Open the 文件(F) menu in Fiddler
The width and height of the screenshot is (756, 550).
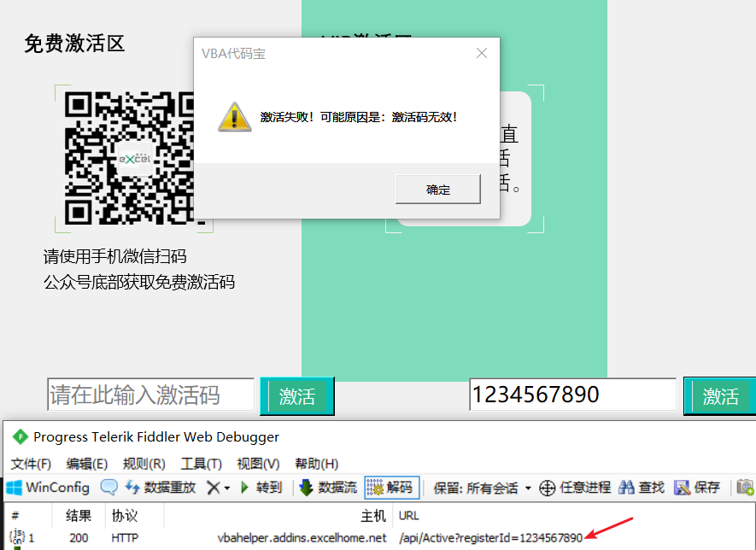[31, 464]
